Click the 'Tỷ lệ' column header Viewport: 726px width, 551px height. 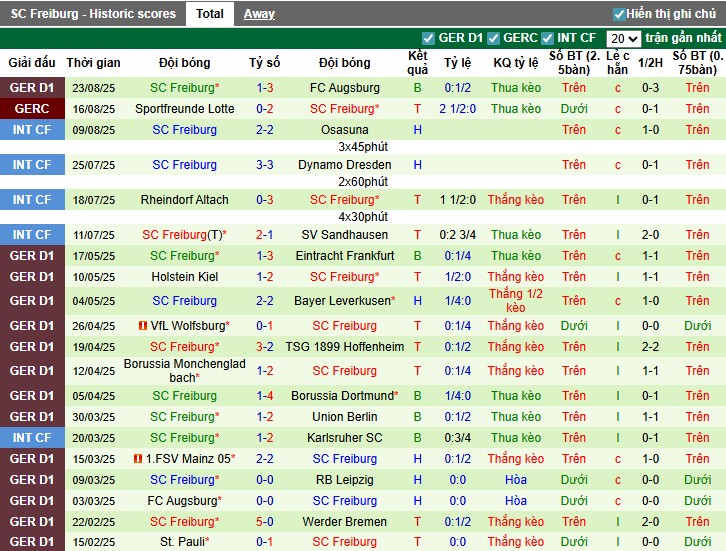click(458, 62)
